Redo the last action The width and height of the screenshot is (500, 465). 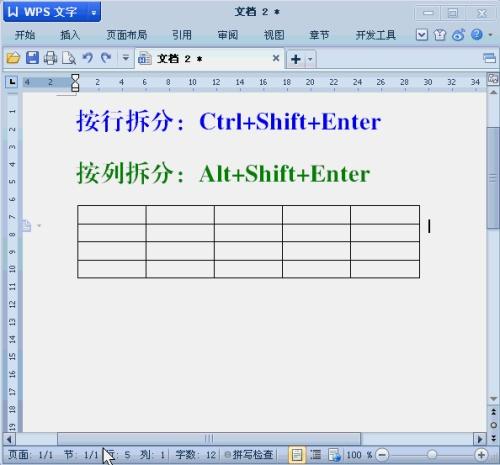coord(106,58)
